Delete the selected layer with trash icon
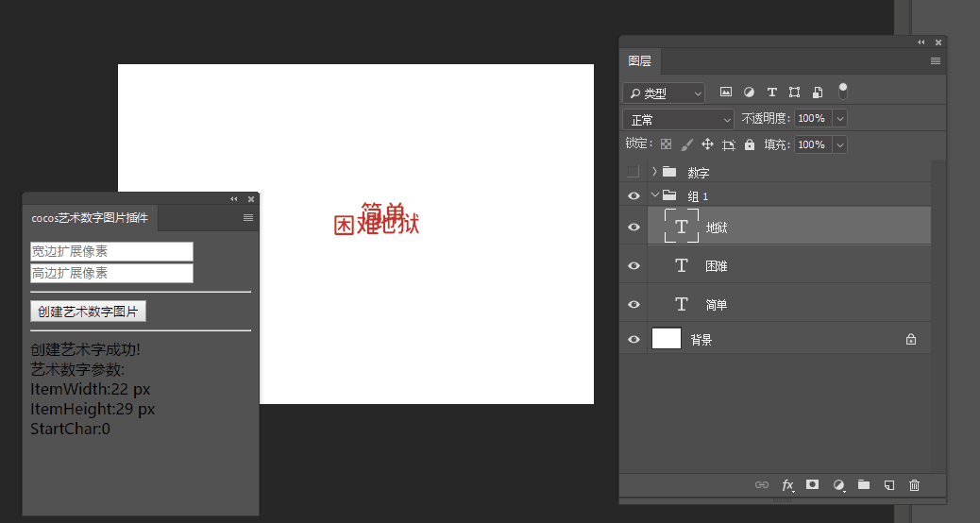 pos(914,485)
